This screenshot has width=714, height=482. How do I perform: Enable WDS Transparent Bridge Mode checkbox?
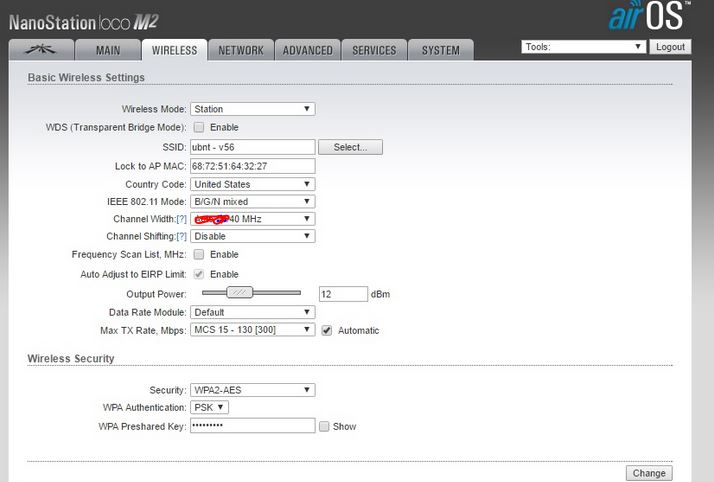click(199, 127)
